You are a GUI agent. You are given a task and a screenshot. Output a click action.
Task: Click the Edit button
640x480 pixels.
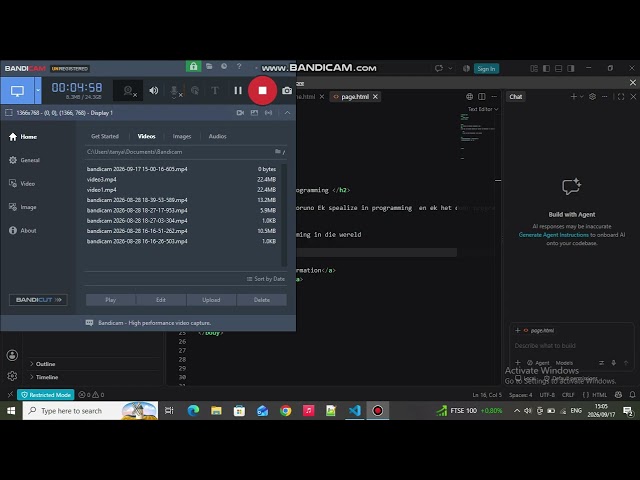pos(161,300)
